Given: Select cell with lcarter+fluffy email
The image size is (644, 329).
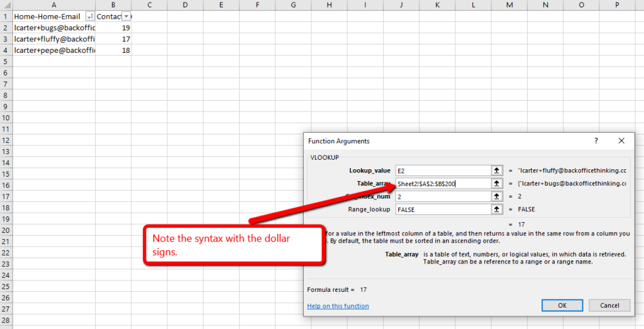Looking at the screenshot, I should [x=54, y=39].
